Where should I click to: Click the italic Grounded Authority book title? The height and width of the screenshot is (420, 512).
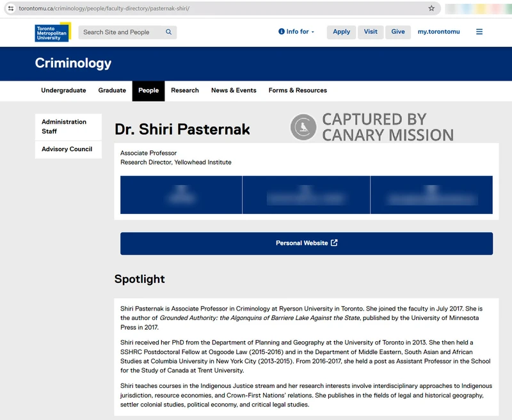[260, 318]
